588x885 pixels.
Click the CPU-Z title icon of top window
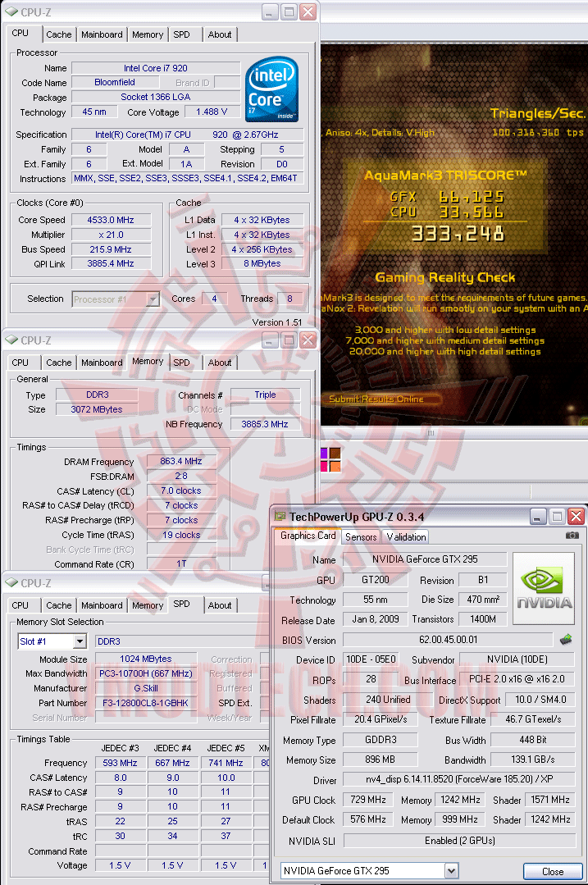click(11, 11)
